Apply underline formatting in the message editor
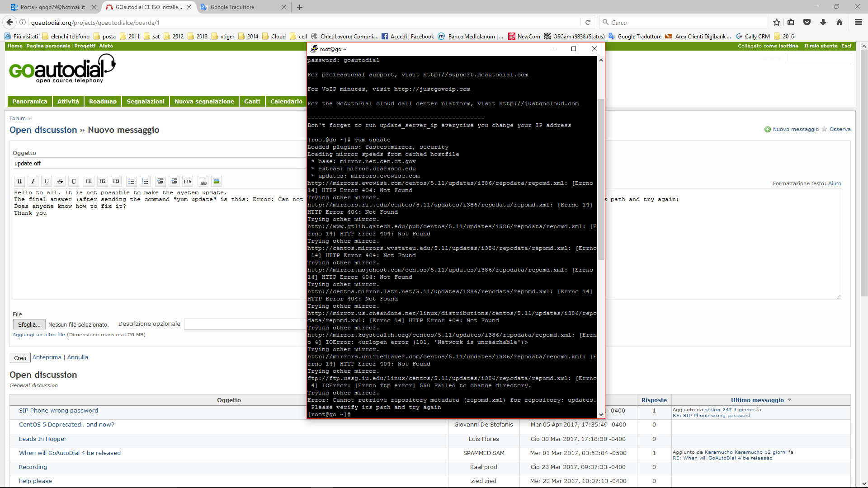 click(47, 181)
